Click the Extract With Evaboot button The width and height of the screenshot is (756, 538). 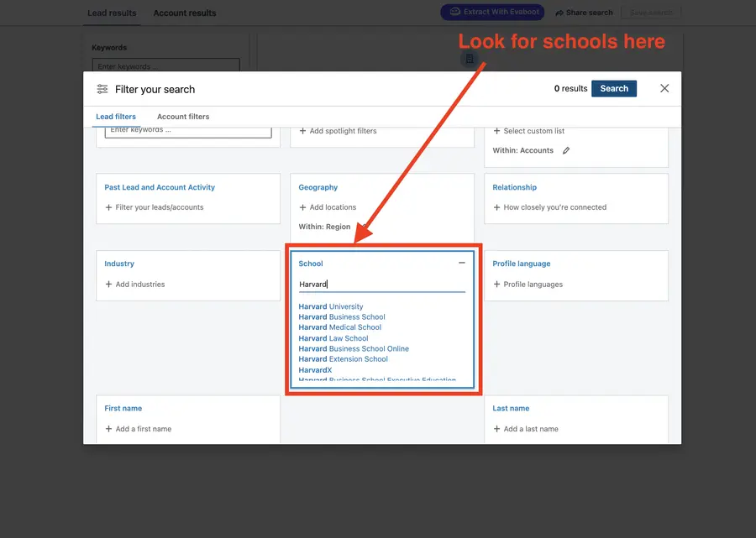pyautogui.click(x=492, y=12)
